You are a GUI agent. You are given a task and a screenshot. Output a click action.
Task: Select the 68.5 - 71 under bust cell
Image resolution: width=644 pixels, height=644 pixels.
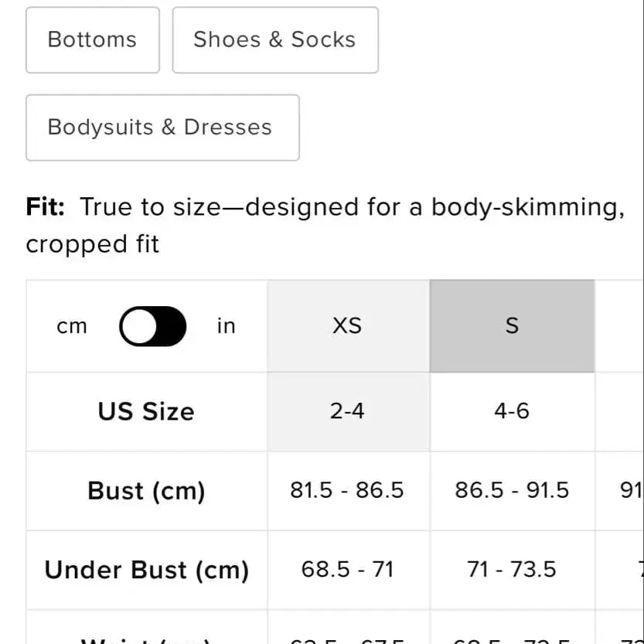[x=347, y=571]
